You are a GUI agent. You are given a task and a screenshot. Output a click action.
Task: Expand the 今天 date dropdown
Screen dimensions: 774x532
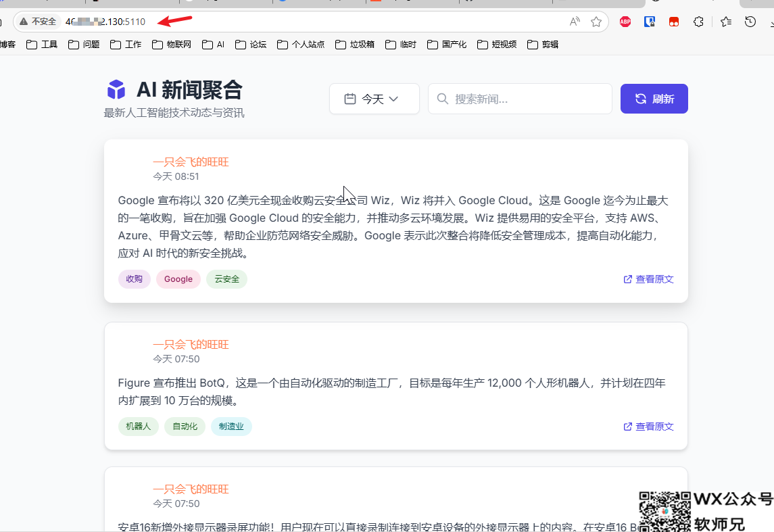(x=374, y=99)
